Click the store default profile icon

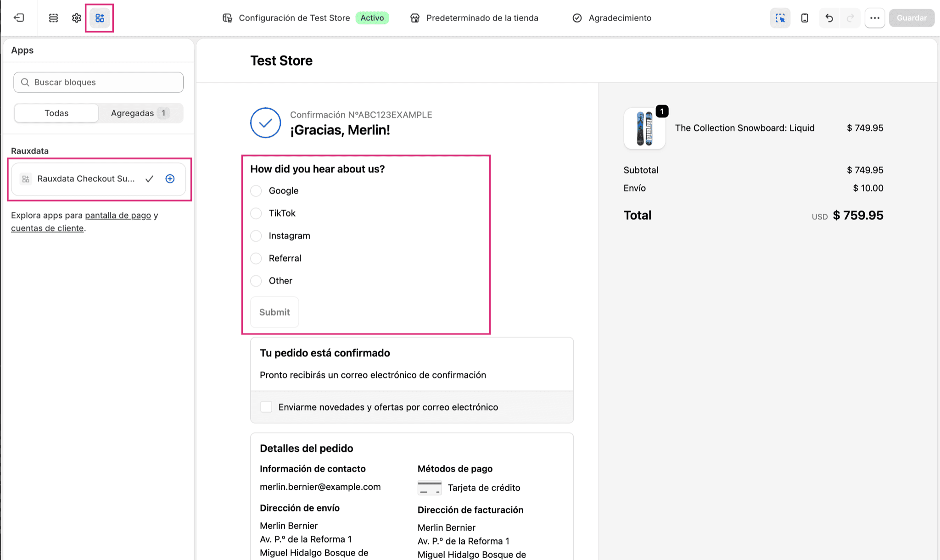[415, 18]
